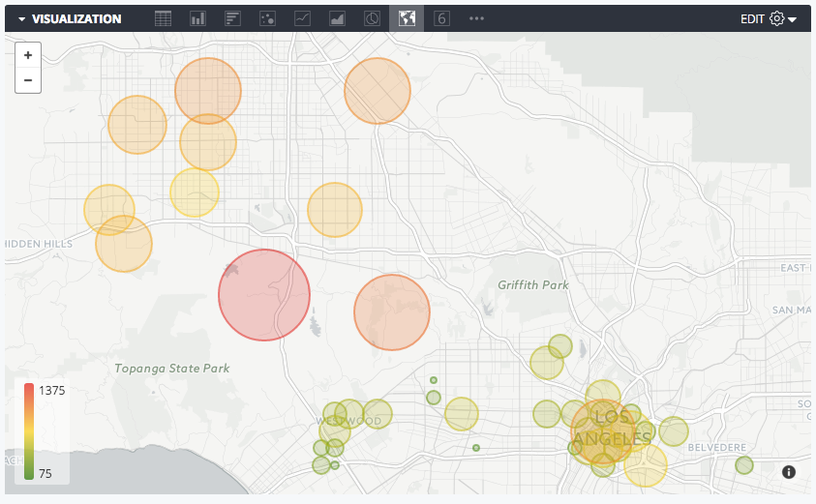
Task: Collapse the Visualization panel triangle
Action: [x=21, y=19]
